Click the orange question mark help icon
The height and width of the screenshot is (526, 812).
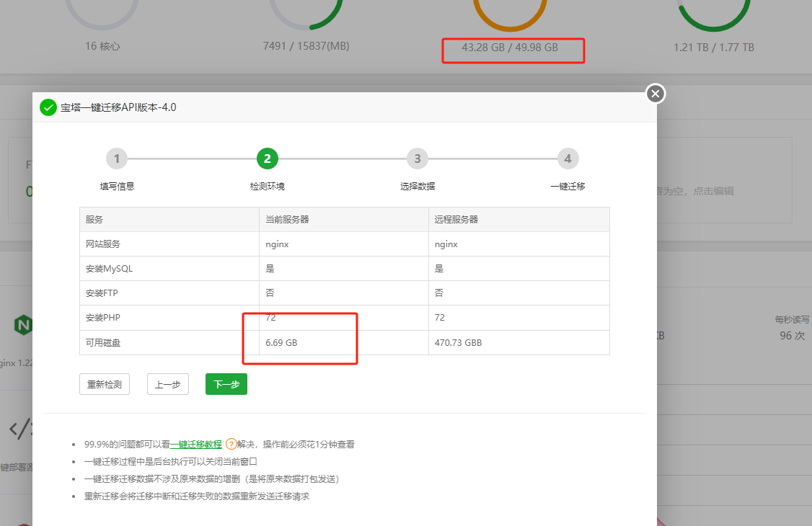[231, 444]
